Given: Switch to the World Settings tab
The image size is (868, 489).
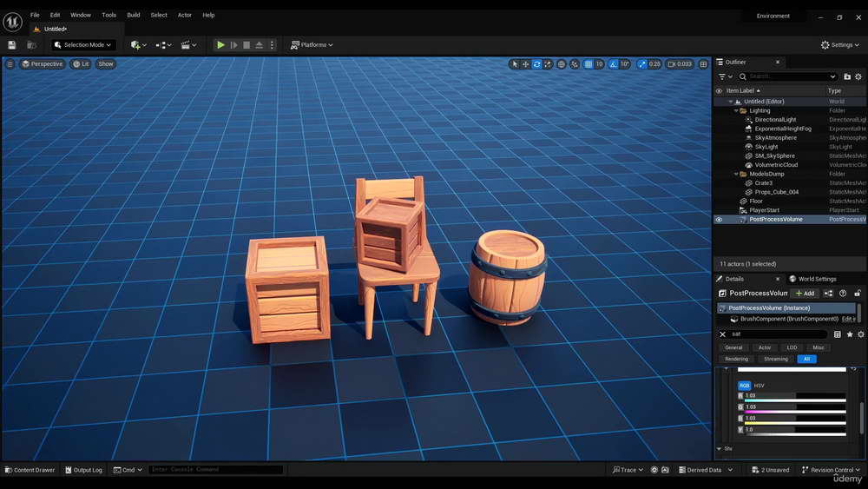Looking at the screenshot, I should (812, 279).
